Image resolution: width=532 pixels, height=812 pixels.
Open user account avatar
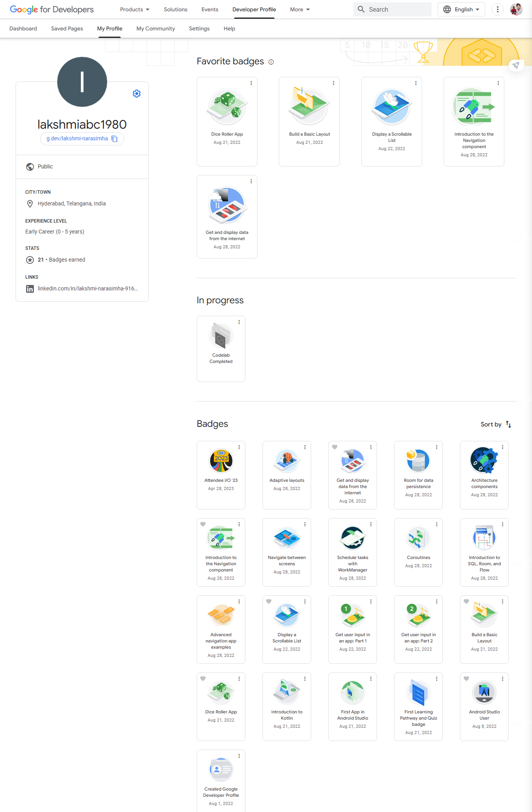click(x=516, y=9)
